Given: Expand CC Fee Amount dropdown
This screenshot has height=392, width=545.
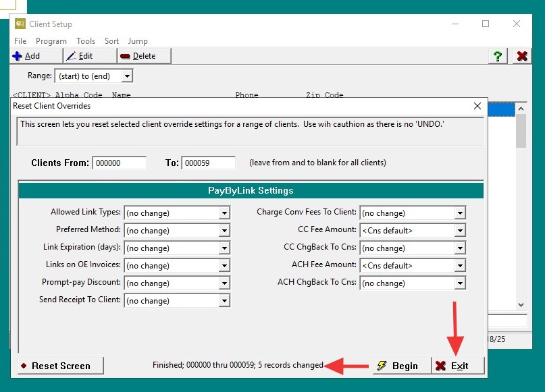Looking at the screenshot, I should [x=460, y=231].
